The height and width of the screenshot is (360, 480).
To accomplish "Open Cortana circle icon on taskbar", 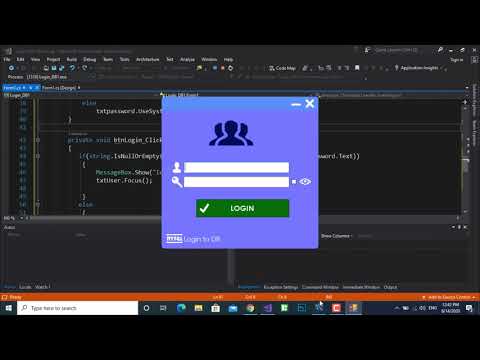I will 146,308.
